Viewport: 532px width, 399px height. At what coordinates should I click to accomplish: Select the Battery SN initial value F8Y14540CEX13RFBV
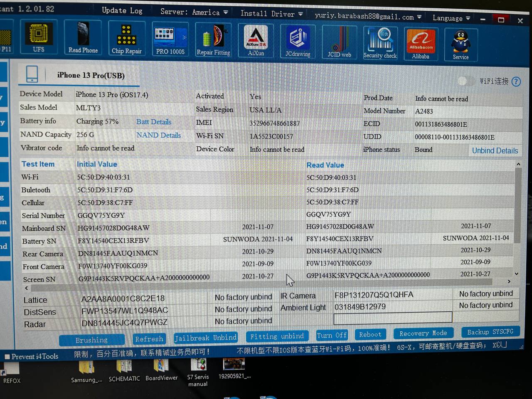(x=113, y=241)
